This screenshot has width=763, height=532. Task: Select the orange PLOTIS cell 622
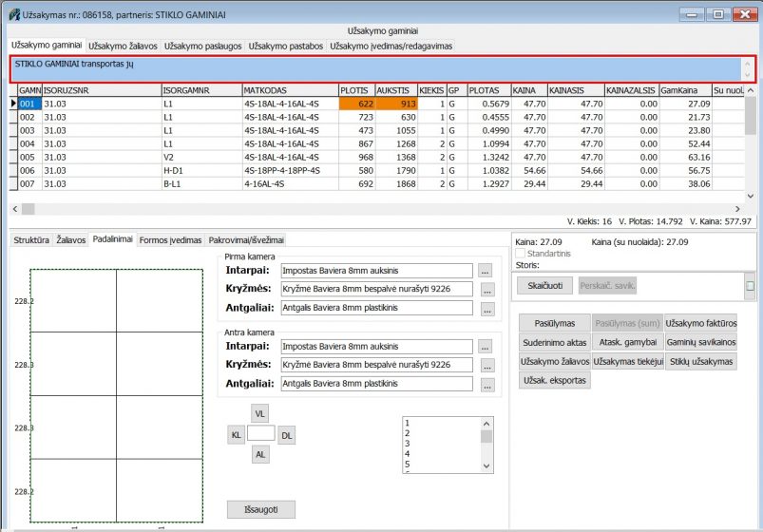pyautogui.click(x=356, y=104)
